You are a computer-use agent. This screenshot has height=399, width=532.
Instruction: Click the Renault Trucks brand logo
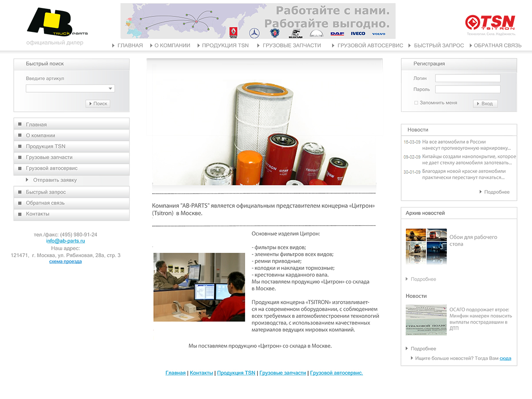pyautogui.click(x=233, y=32)
